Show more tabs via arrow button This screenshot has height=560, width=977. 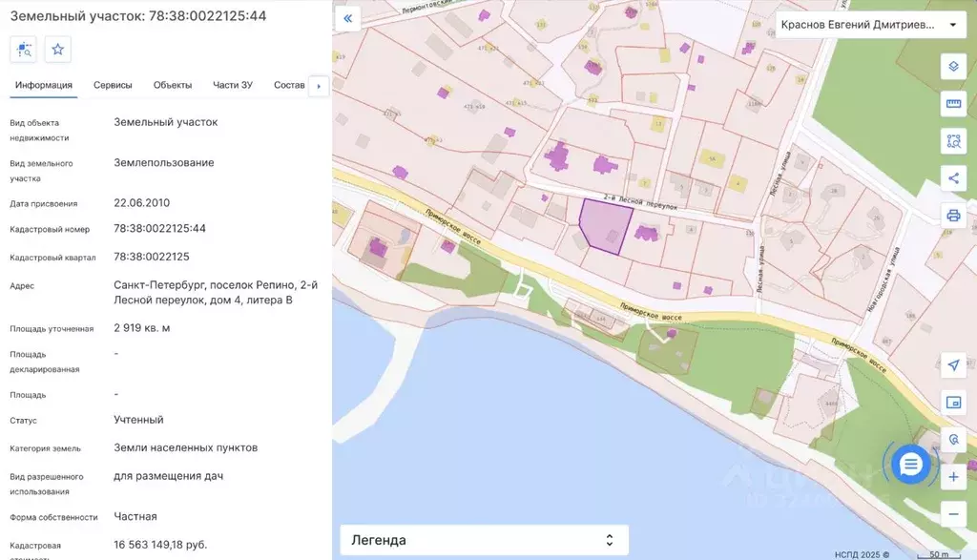(x=318, y=86)
